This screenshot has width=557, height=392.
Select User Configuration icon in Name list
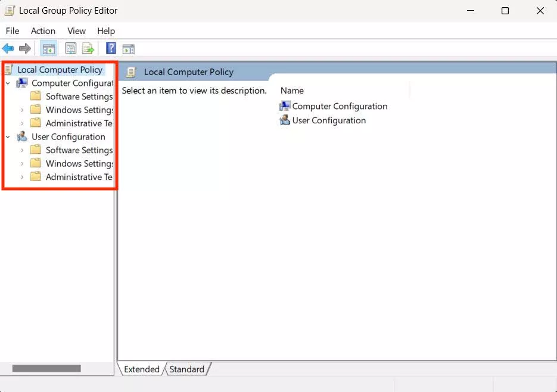tap(285, 120)
